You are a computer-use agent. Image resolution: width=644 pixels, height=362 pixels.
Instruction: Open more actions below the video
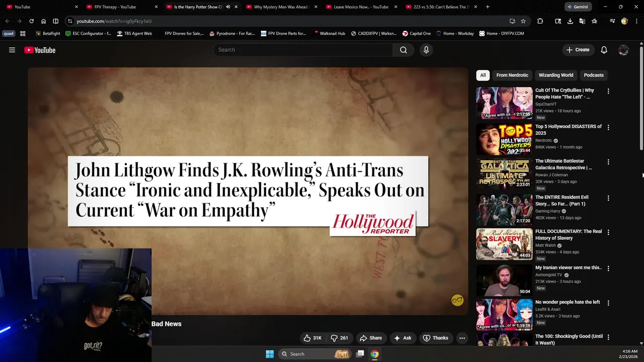coord(462,338)
